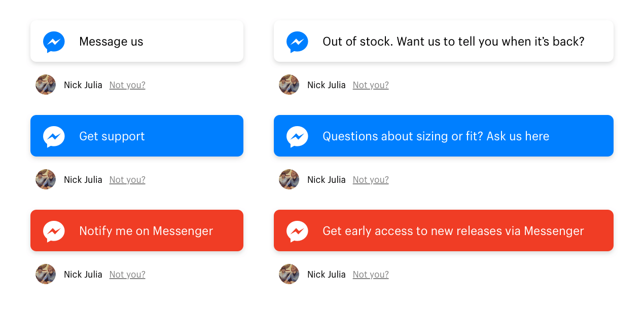Click Not you? link under Message us
Viewport: 644px width, 310px height.
tap(127, 85)
